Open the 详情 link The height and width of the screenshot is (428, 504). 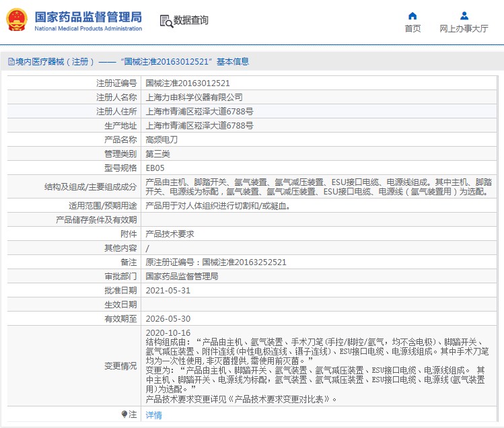click(153, 415)
